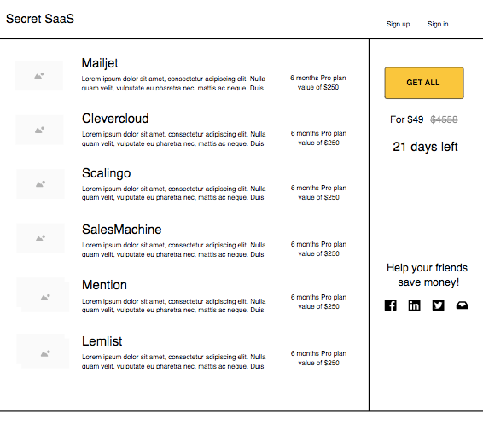
Task: Select the Mention deal title
Action: pos(104,285)
